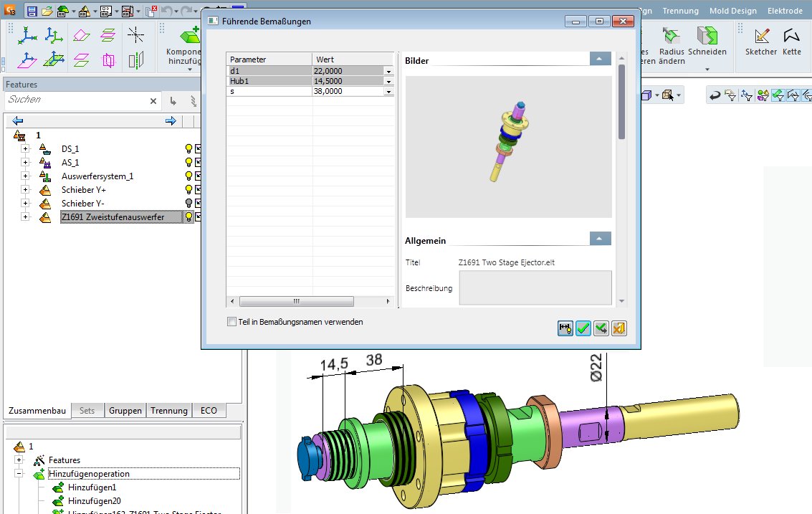Click the crossed dashed axis lines icon
This screenshot has height=514, width=812.
135,35
